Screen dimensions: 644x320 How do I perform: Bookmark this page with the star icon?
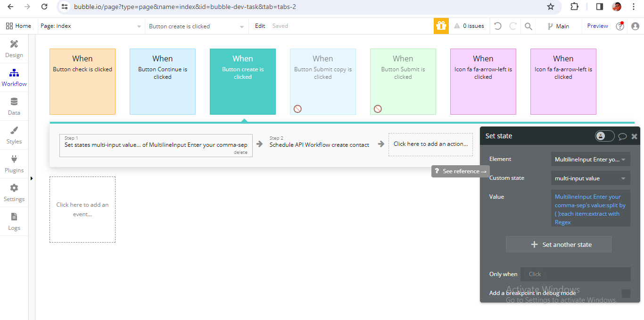pos(550,7)
